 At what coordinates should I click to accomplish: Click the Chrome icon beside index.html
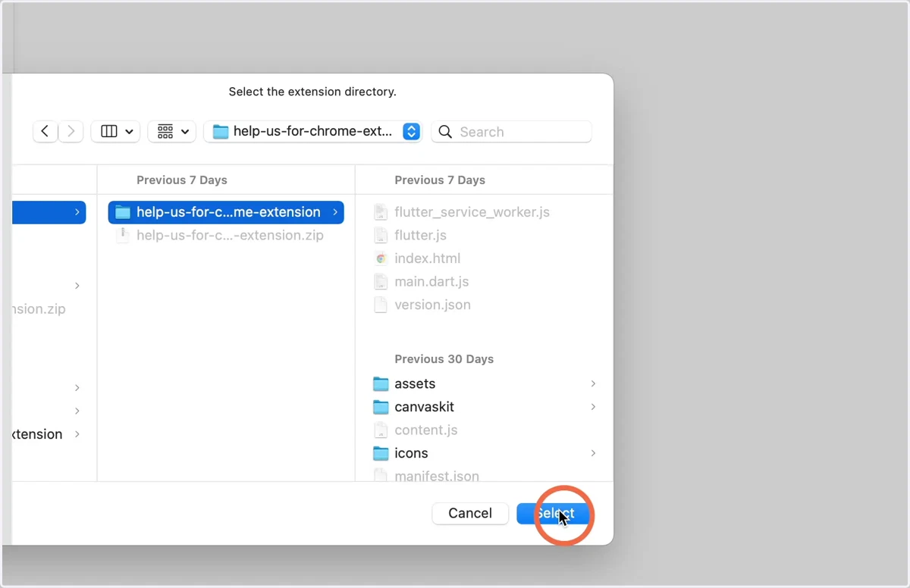coord(381,258)
